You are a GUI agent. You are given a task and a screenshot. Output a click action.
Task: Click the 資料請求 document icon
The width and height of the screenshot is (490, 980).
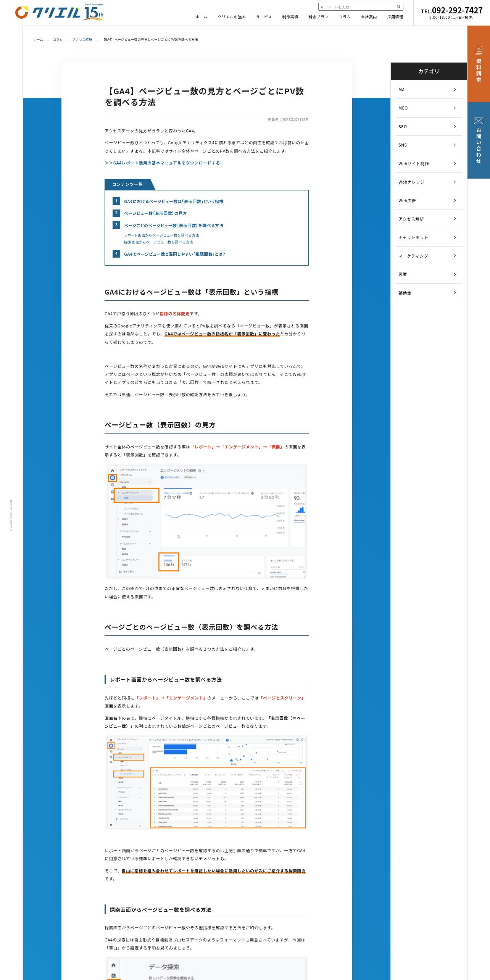pos(479,50)
